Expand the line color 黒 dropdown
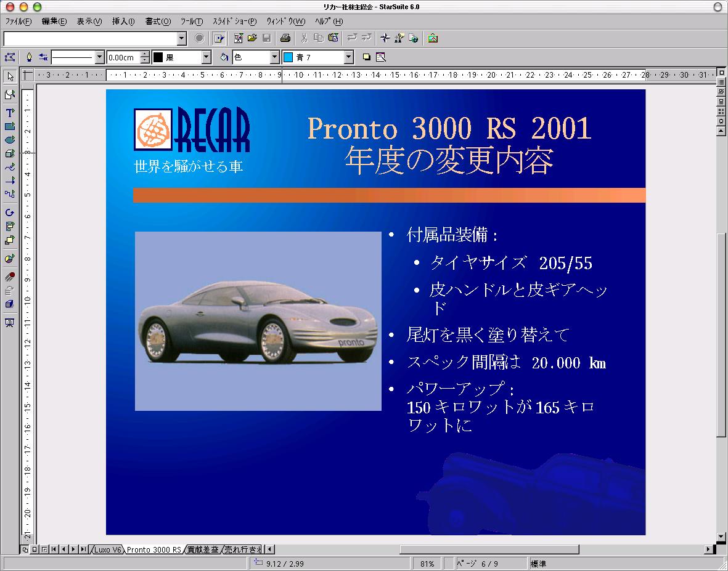The image size is (728, 571). tap(206, 57)
